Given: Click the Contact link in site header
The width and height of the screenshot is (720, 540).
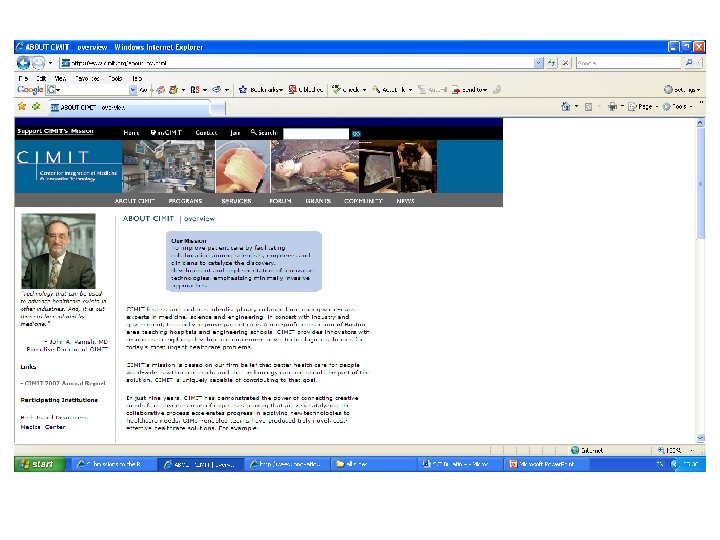Looking at the screenshot, I should 206,133.
